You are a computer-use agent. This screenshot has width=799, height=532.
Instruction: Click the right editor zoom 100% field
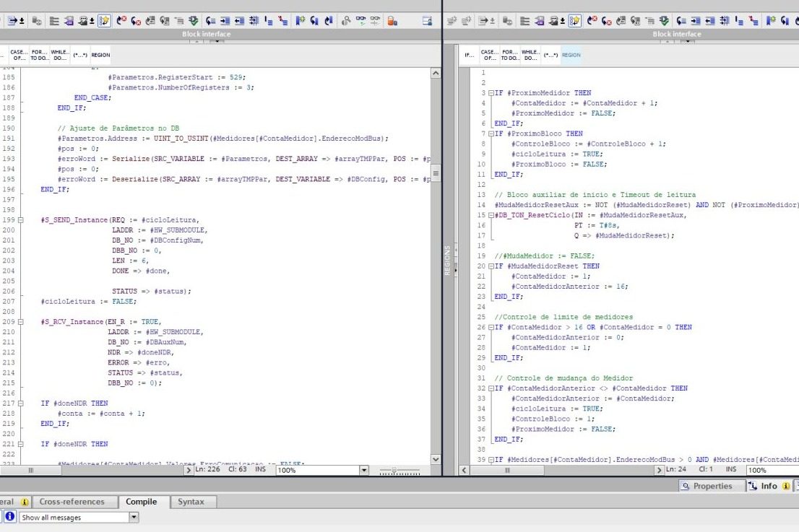772,471
